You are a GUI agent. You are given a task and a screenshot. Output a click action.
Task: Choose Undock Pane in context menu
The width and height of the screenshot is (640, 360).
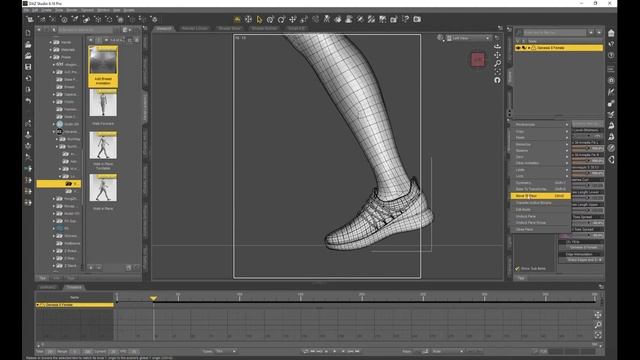[540, 216]
